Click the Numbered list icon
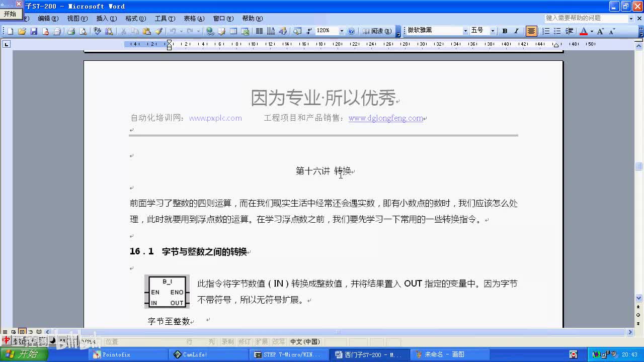Image resolution: width=644 pixels, height=362 pixels. tap(546, 31)
